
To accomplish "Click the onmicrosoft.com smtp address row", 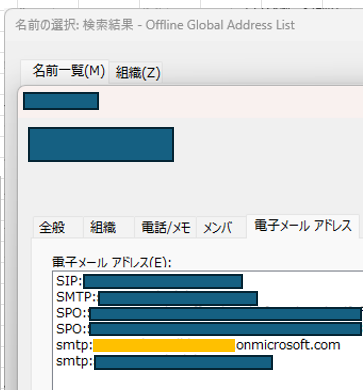I will pos(198,345).
